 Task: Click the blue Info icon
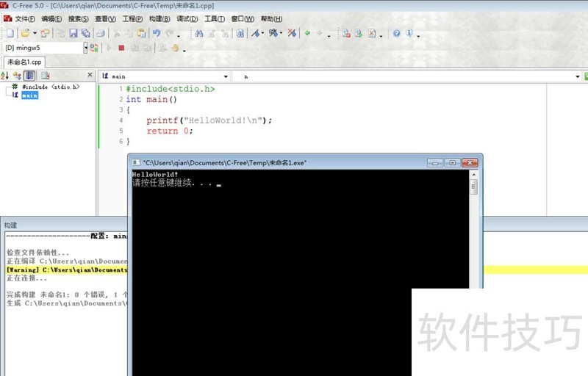[x=409, y=33]
